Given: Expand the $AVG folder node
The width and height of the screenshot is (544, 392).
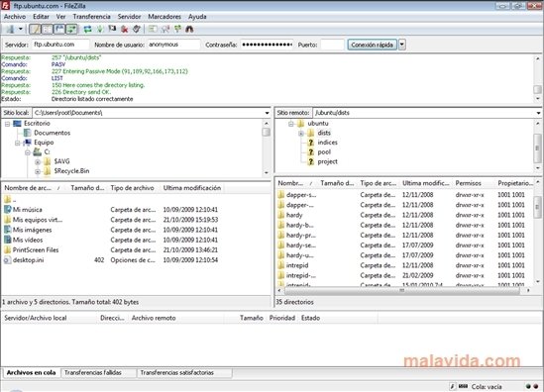Looking at the screenshot, I should tap(38, 161).
